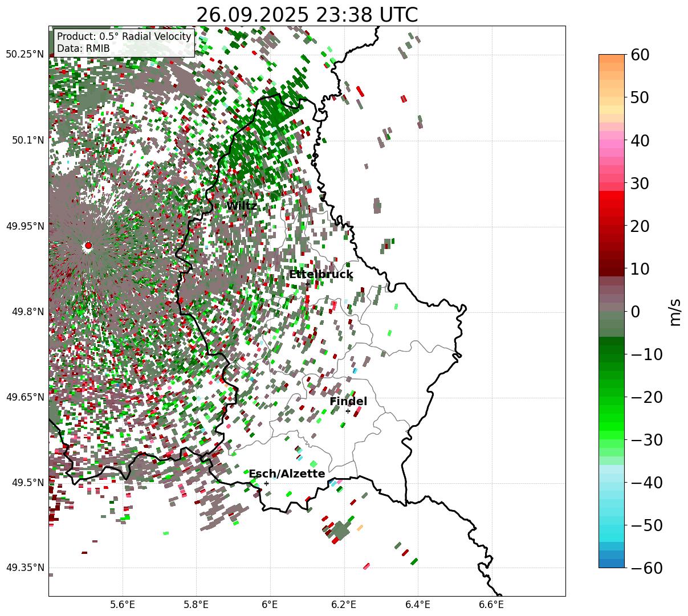Screen dimensions: 688x616
Task: Click the Product: 0.5° Radial Velocity label
Action: click(124, 36)
